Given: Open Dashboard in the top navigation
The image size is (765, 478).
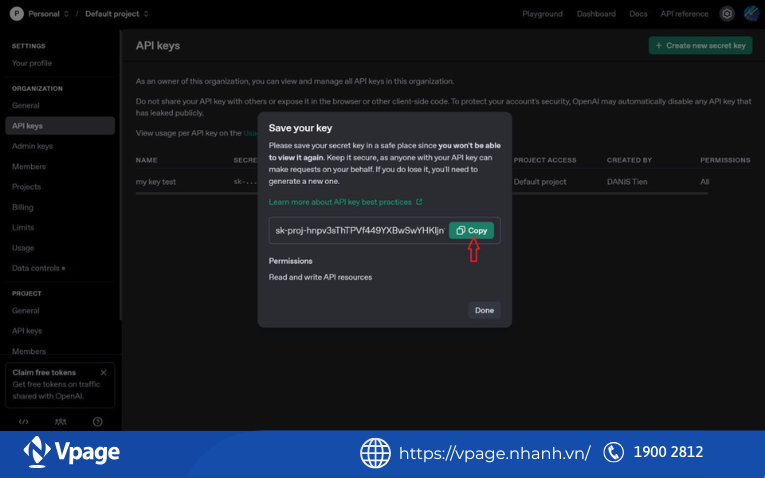Looking at the screenshot, I should [596, 14].
